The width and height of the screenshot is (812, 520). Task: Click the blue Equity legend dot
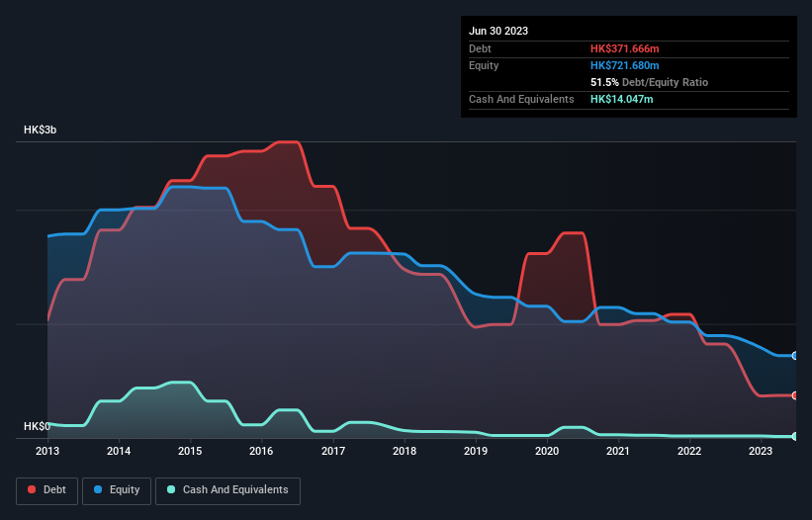pyautogui.click(x=98, y=489)
